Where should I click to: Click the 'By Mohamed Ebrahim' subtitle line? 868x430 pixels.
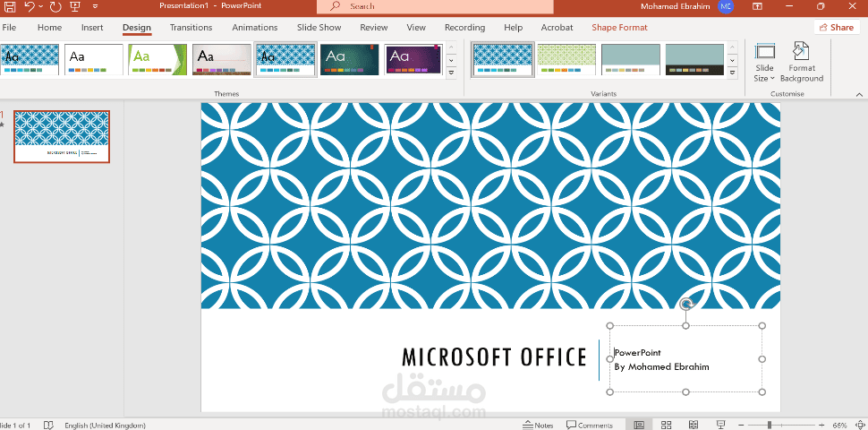661,366
